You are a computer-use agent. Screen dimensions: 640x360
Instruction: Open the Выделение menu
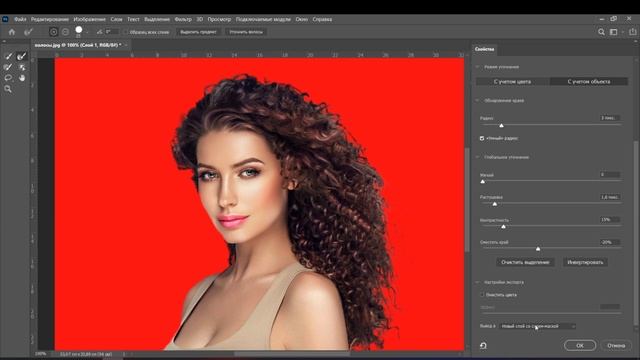coord(157,19)
